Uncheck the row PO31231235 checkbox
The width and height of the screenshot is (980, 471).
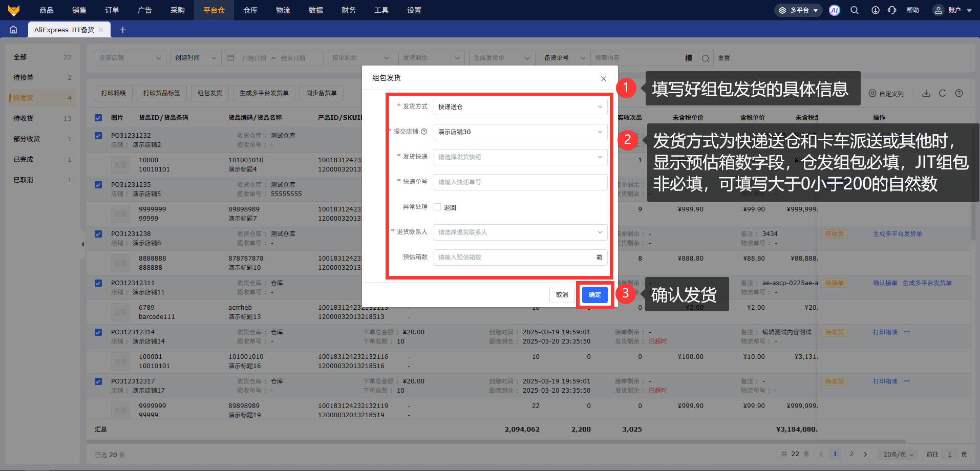tap(98, 185)
